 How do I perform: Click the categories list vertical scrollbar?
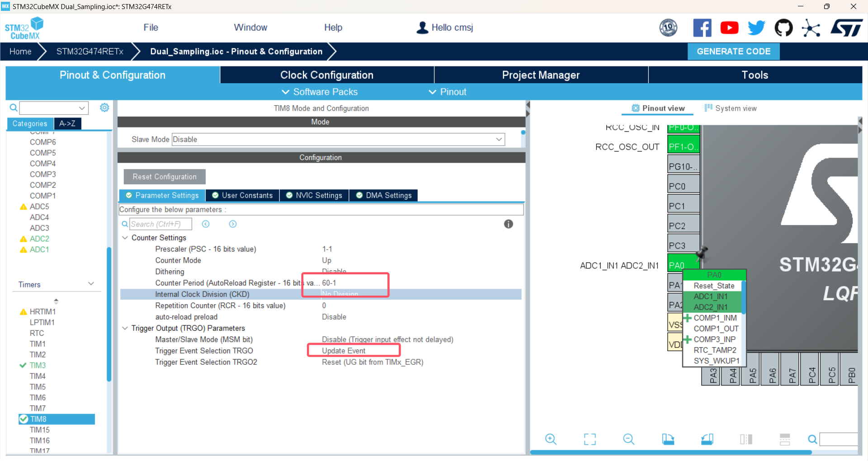tap(109, 314)
